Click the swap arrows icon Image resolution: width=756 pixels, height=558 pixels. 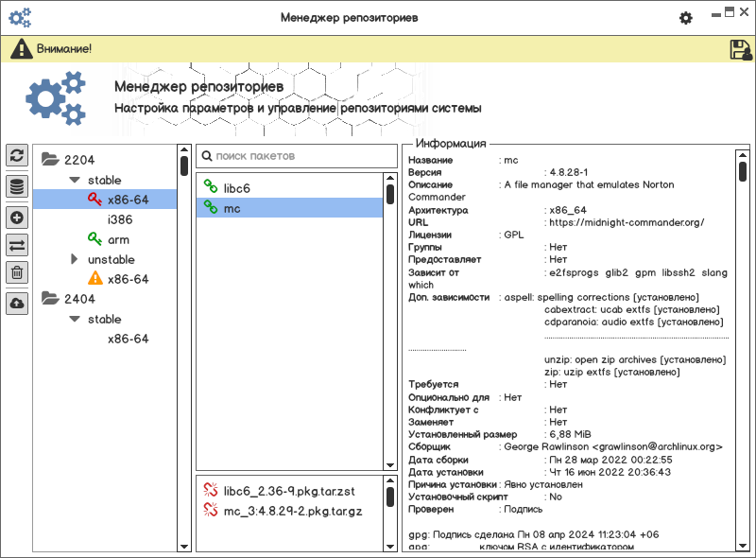[x=17, y=245]
